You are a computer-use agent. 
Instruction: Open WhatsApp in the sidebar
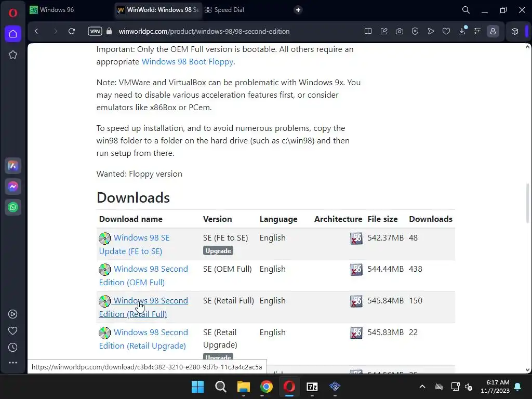pos(13,207)
